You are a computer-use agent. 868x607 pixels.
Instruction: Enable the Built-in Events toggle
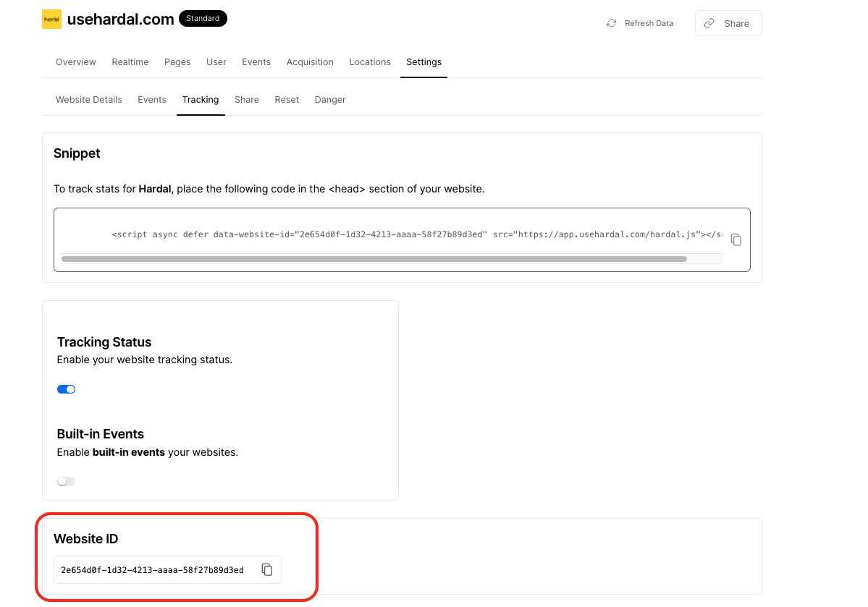click(66, 481)
